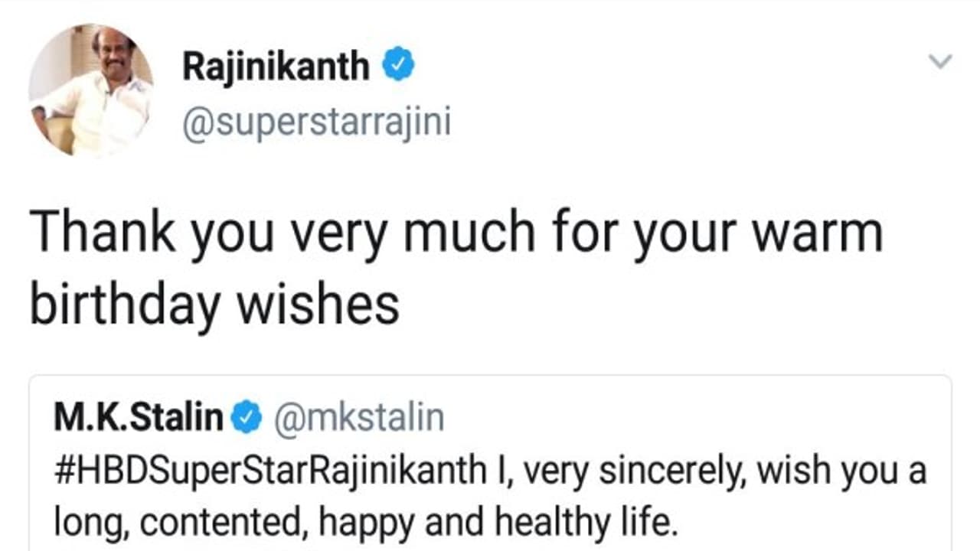Open the #HBDSuperStarRajinikanth hashtag

[x=269, y=470]
